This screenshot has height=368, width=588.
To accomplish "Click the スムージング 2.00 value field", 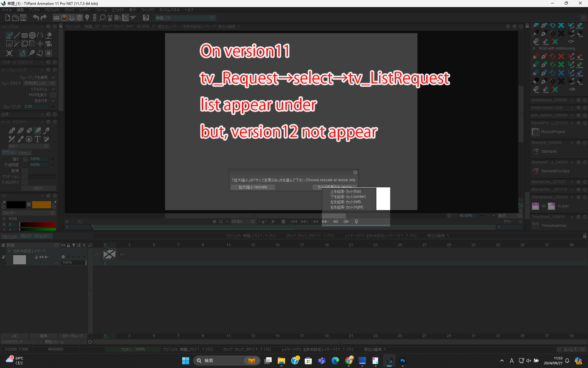I will coord(36,106).
